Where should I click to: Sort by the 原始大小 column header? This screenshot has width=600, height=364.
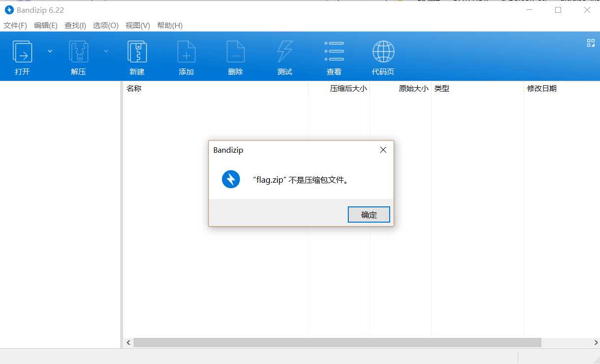[x=400, y=89]
